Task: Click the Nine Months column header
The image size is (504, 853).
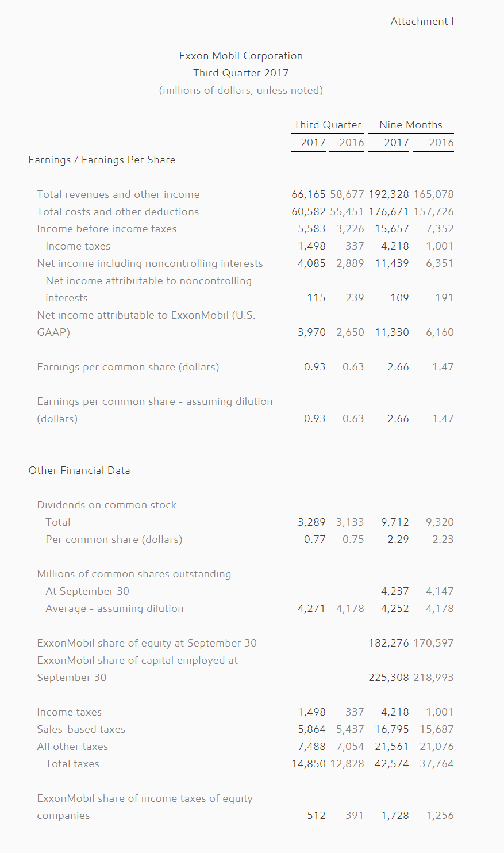Action: click(x=411, y=125)
